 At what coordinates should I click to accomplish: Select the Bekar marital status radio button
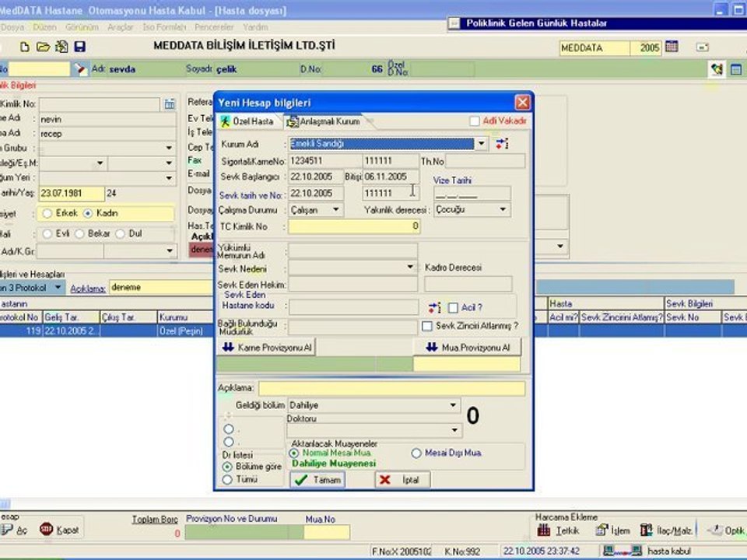[79, 234]
